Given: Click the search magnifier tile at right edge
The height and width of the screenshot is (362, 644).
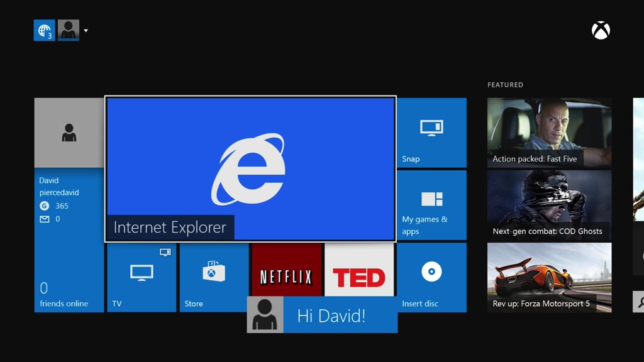Looking at the screenshot, I should pos(639,302).
